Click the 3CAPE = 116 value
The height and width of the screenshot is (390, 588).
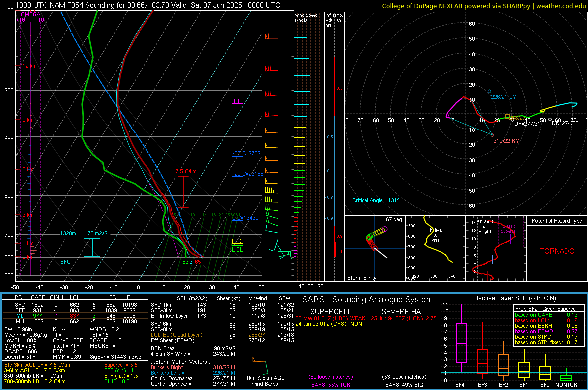click(105, 340)
